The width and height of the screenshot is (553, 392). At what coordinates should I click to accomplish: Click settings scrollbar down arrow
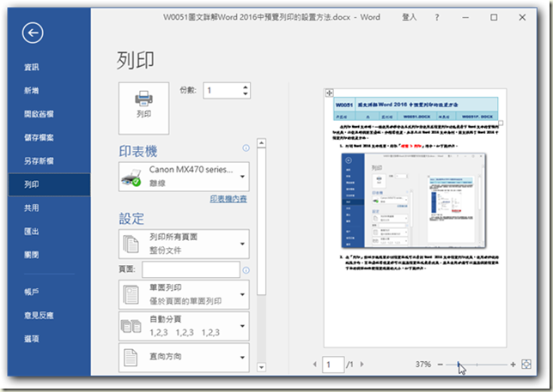[261, 367]
